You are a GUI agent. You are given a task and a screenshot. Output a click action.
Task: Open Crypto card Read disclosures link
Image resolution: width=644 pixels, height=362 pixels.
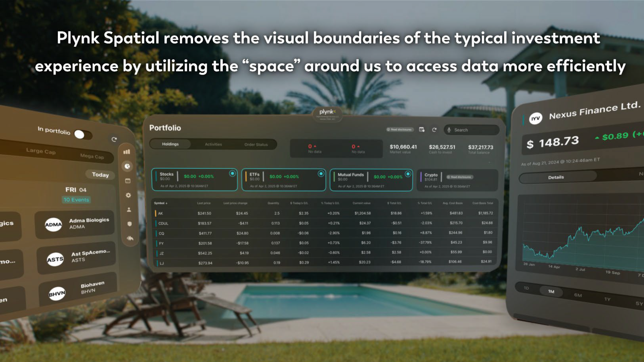[x=460, y=177]
